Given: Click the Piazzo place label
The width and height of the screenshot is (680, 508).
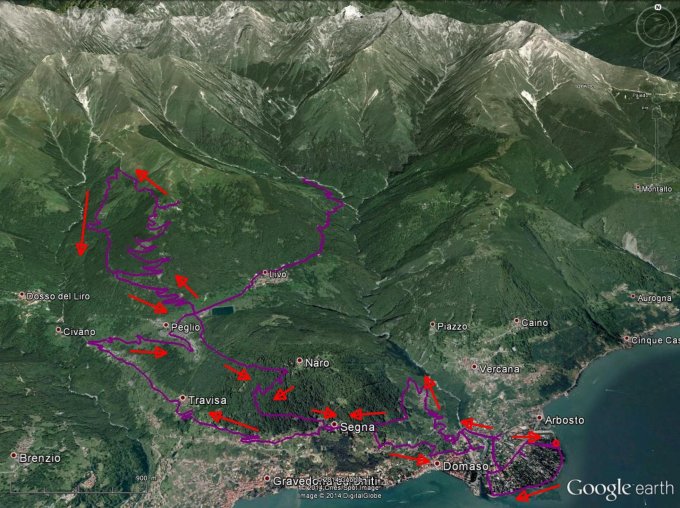Looking at the screenshot, I should [x=452, y=326].
